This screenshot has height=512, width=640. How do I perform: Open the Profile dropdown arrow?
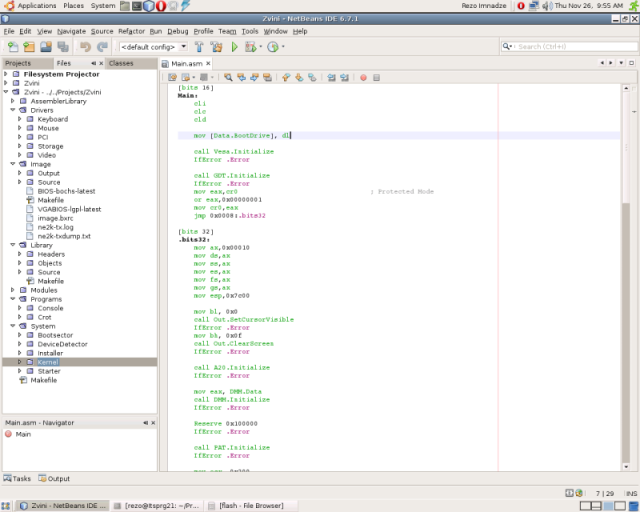click(x=283, y=47)
